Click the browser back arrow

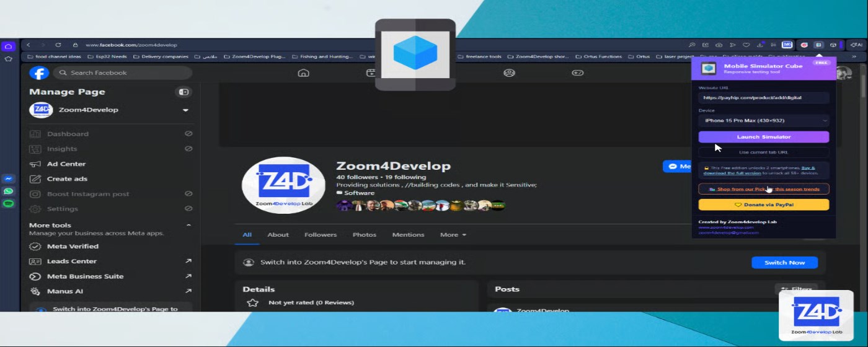[x=28, y=45]
